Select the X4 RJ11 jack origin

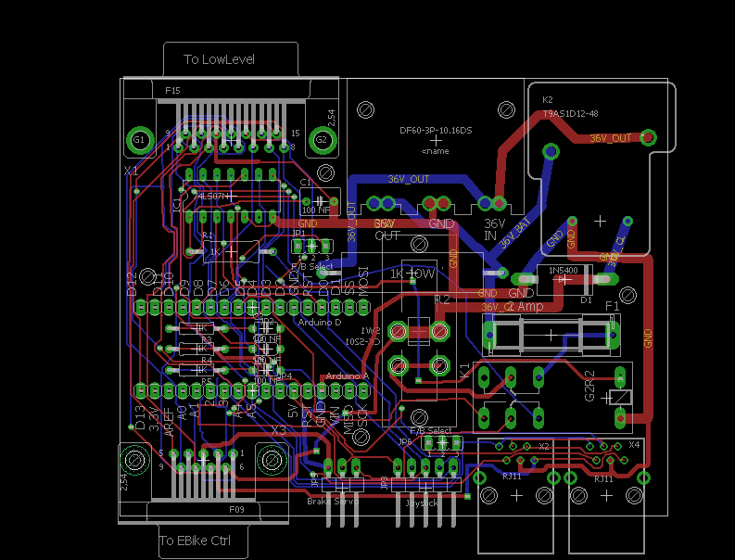(606, 495)
